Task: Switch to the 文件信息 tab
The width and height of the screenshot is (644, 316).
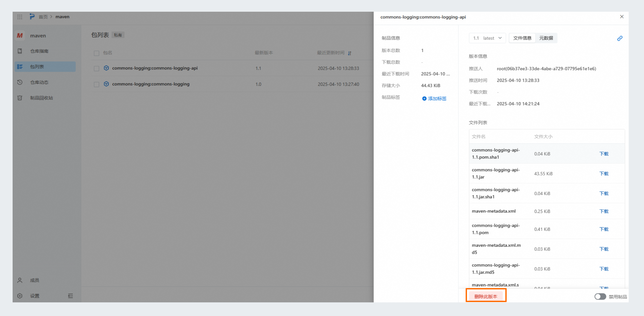Action: pos(522,38)
